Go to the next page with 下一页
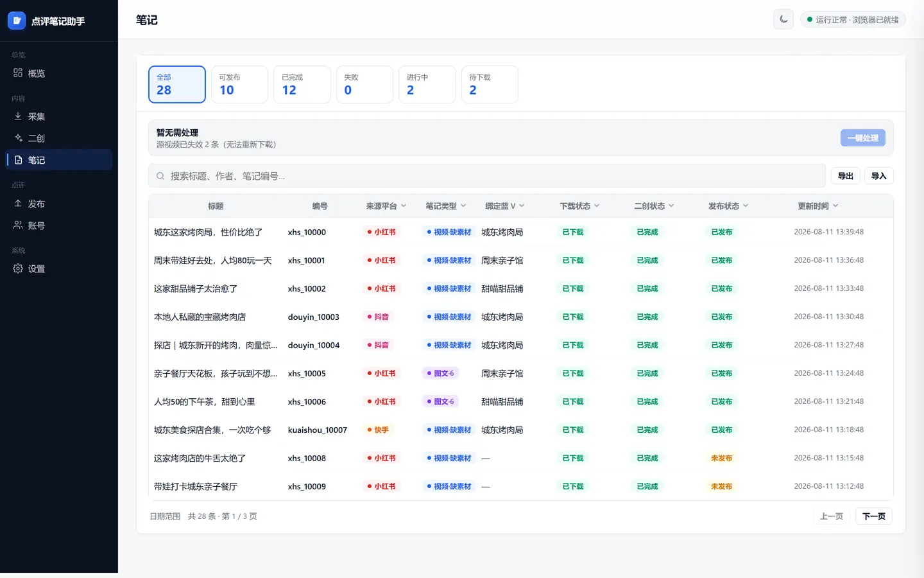Image resolution: width=924 pixels, height=578 pixels. tap(874, 516)
